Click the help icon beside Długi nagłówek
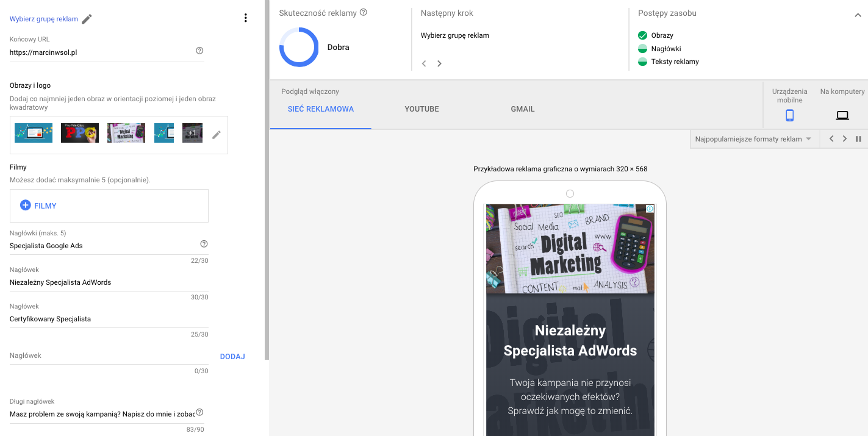The height and width of the screenshot is (436, 868). (199, 412)
